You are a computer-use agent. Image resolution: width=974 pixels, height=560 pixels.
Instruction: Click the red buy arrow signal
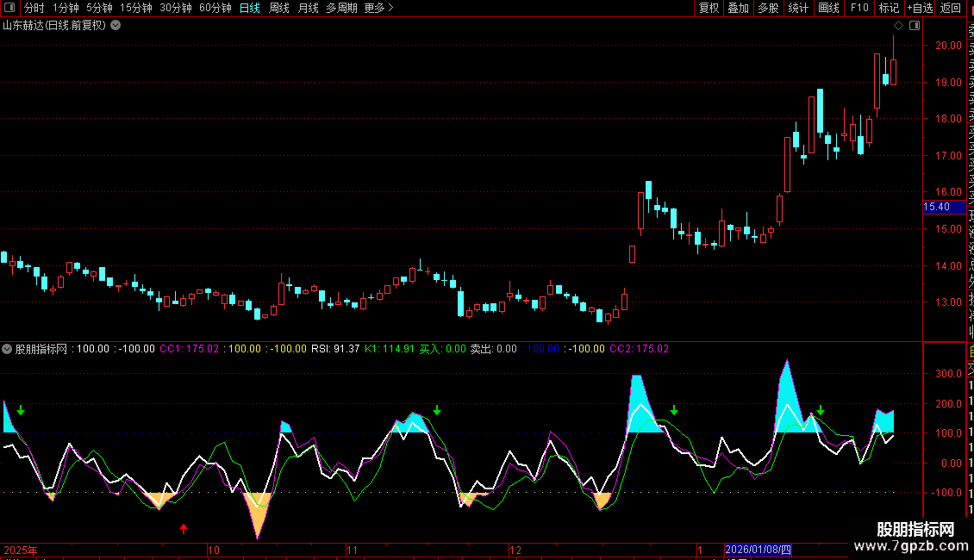point(184,528)
